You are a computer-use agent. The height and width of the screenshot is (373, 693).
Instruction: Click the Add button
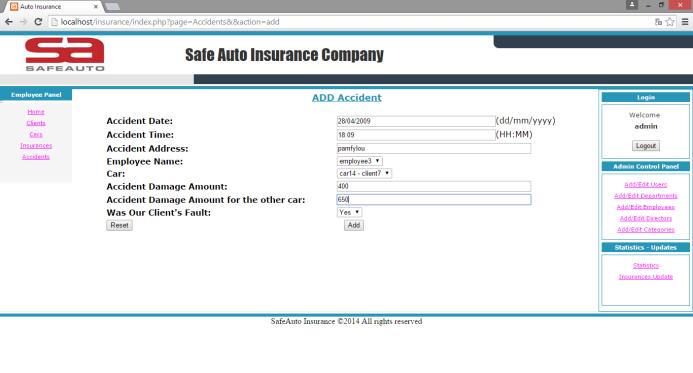pos(354,225)
